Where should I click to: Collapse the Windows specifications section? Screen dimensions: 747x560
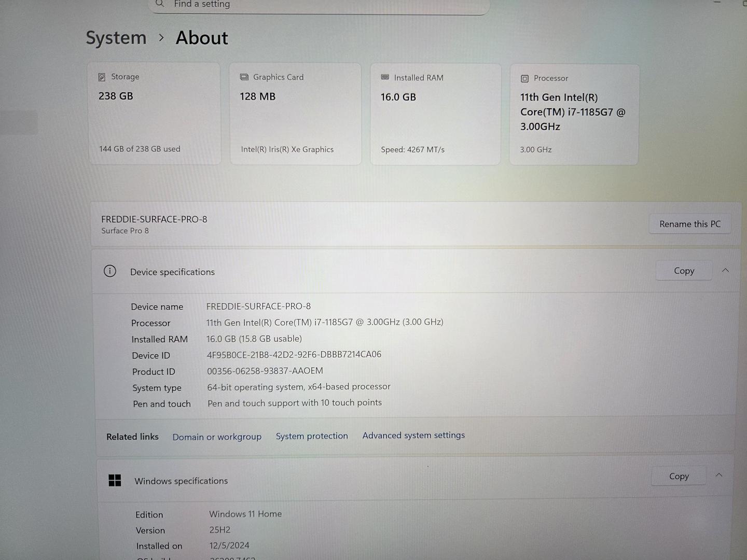[x=719, y=475]
